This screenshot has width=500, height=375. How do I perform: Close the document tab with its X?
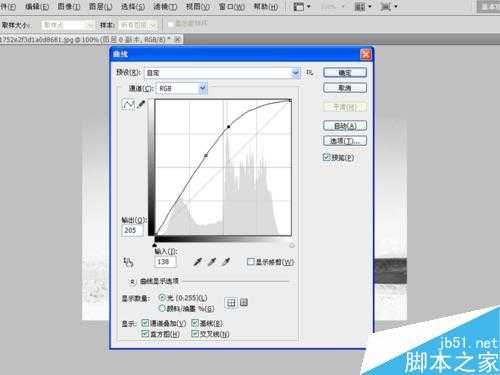coord(178,40)
